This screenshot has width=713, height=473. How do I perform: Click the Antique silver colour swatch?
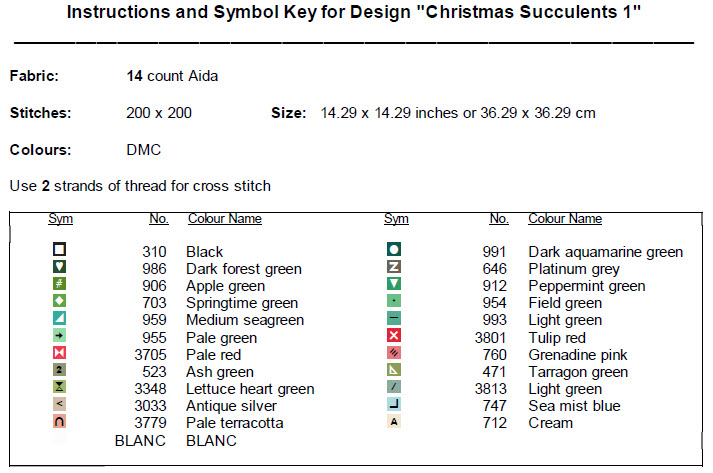pyautogui.click(x=59, y=405)
